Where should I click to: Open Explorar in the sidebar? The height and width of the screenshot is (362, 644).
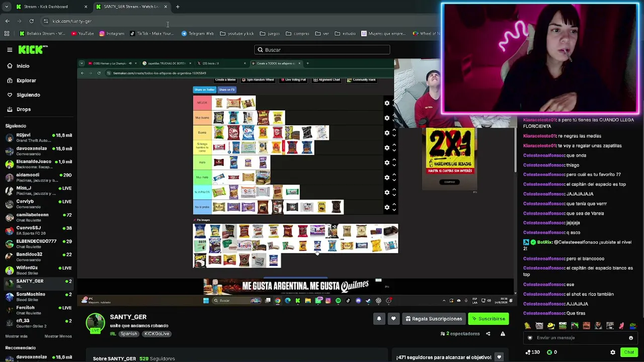point(26,80)
